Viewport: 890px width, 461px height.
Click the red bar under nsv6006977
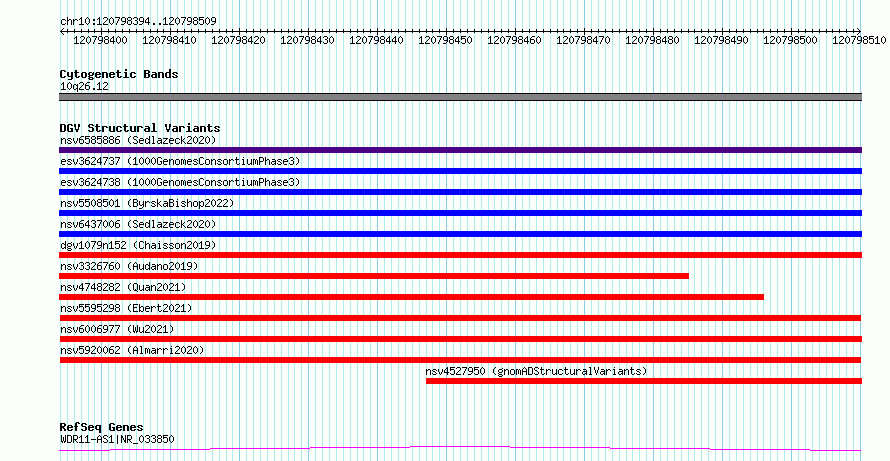(460, 339)
